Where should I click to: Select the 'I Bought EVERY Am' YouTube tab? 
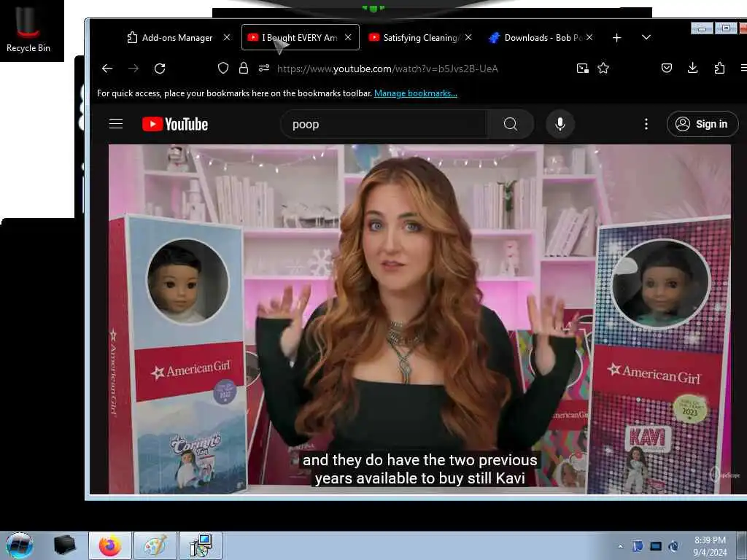300,38
